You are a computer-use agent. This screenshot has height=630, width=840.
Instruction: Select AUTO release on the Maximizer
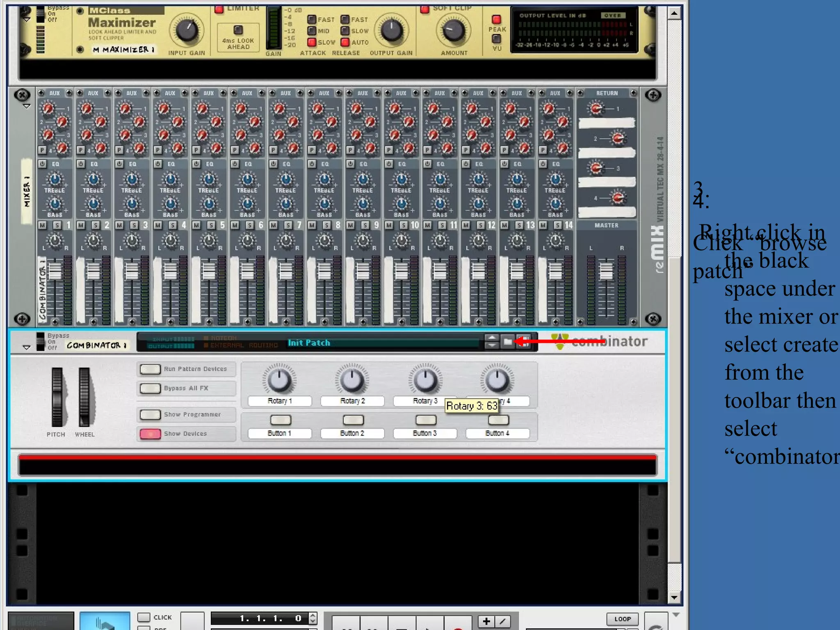[x=345, y=42]
